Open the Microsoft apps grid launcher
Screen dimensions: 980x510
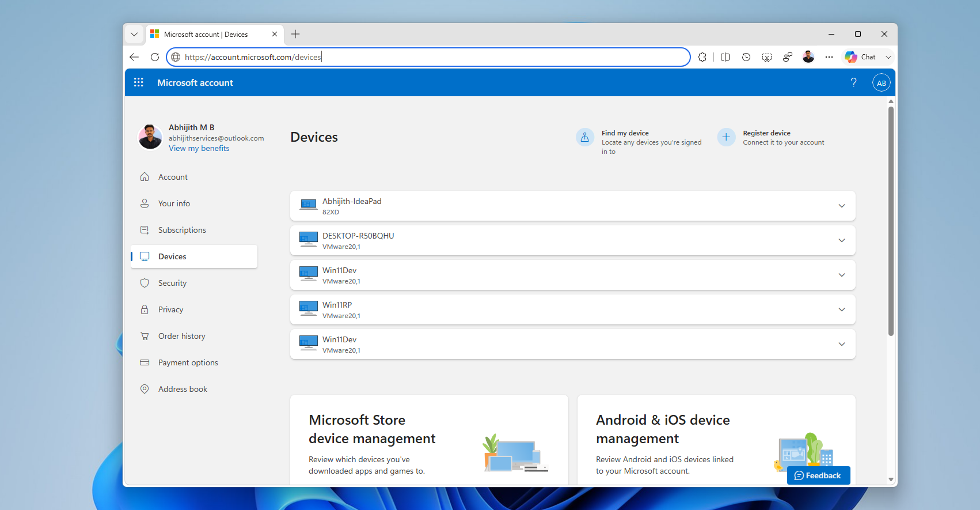click(138, 82)
